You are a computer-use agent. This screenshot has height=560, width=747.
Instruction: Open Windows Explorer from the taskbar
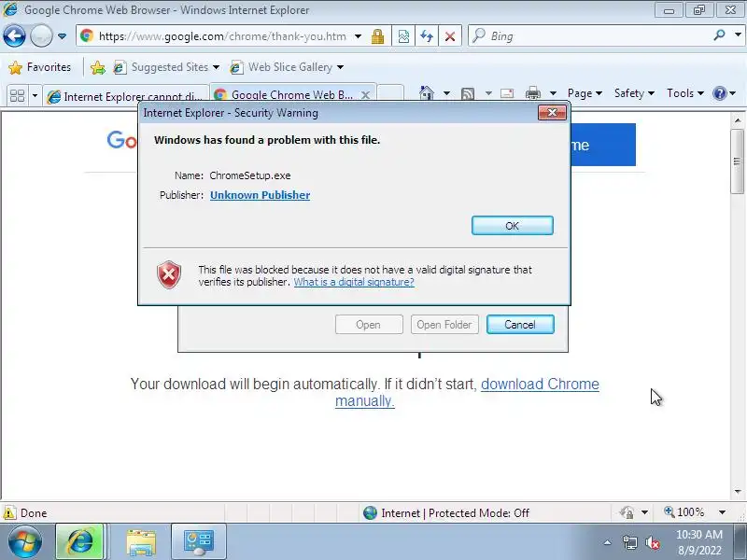(x=141, y=542)
